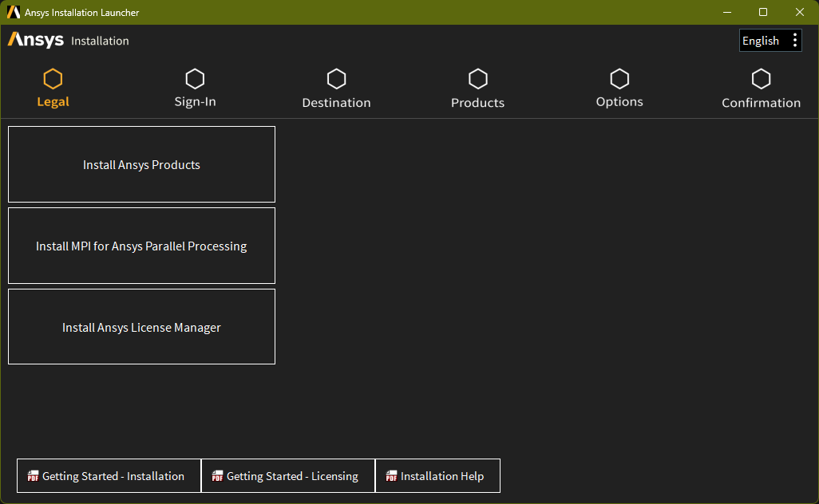This screenshot has width=819, height=504.
Task: Click the Ansys Installation Launcher title text
Action: pos(81,12)
